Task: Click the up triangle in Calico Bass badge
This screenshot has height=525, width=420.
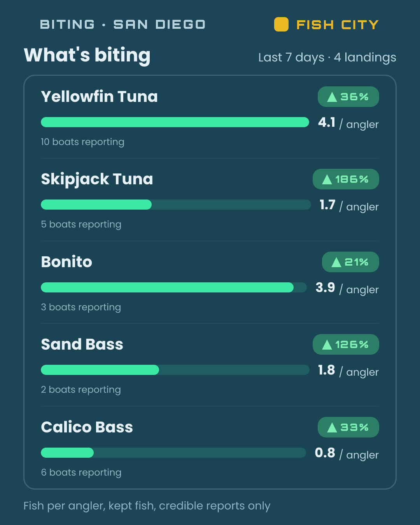Action: pyautogui.click(x=332, y=427)
